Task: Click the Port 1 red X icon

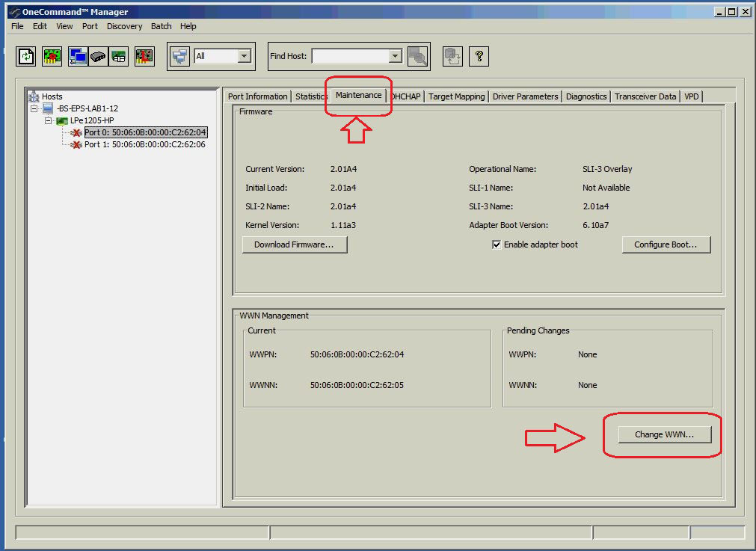Action: click(x=76, y=144)
